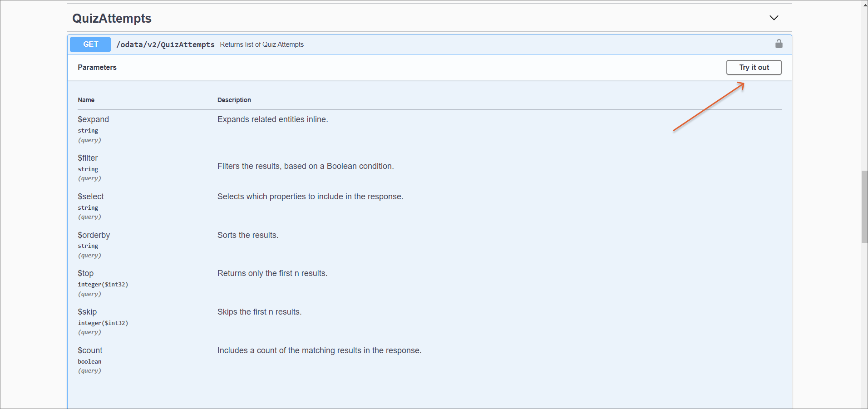The image size is (868, 409).
Task: Select the $filter parameter name
Action: [x=88, y=158]
